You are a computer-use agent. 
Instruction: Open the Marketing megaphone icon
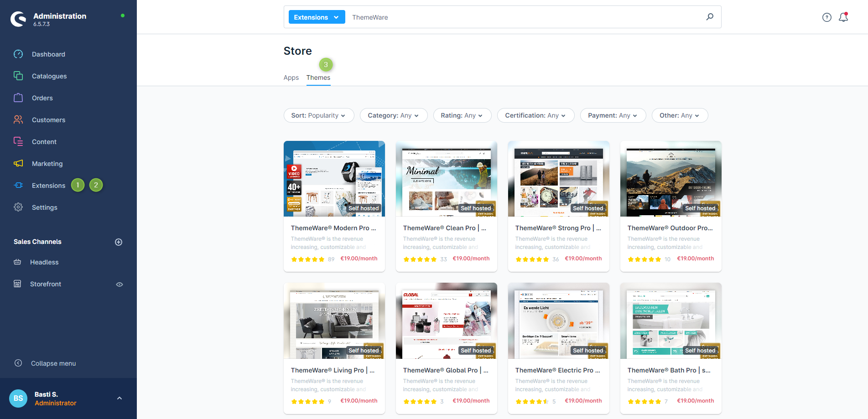point(18,164)
